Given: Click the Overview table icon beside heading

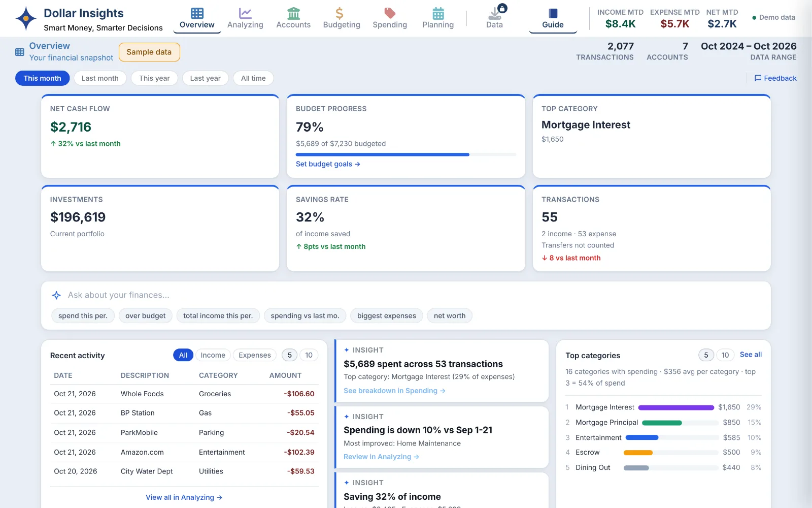Looking at the screenshot, I should coord(20,52).
